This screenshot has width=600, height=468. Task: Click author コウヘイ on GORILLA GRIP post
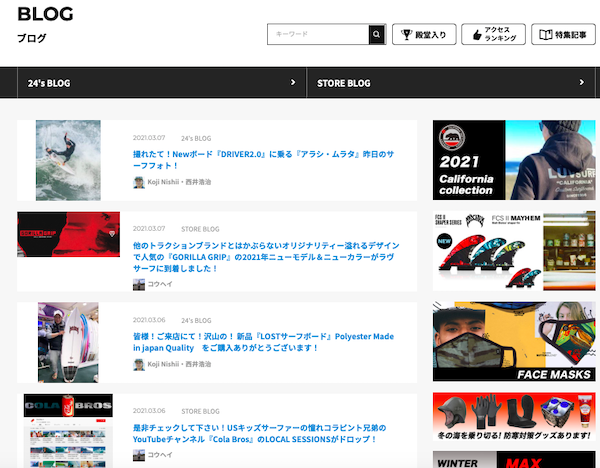point(160,284)
